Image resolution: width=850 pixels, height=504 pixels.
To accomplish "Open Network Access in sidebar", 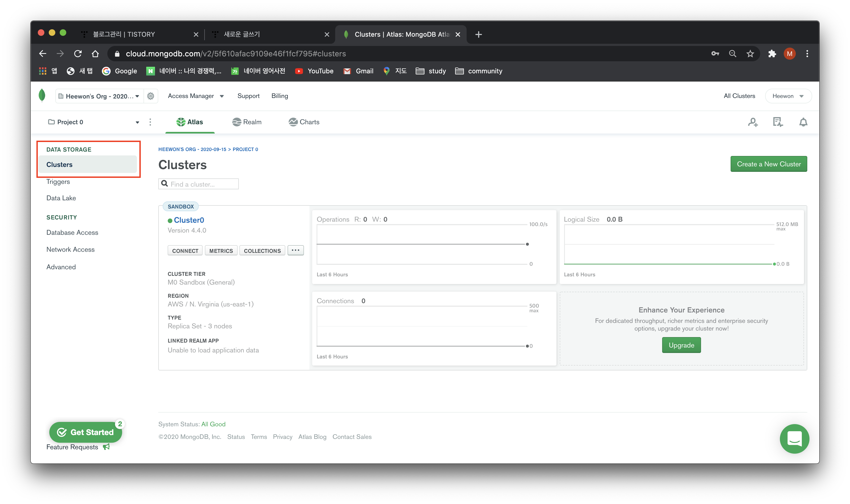I will click(x=70, y=250).
